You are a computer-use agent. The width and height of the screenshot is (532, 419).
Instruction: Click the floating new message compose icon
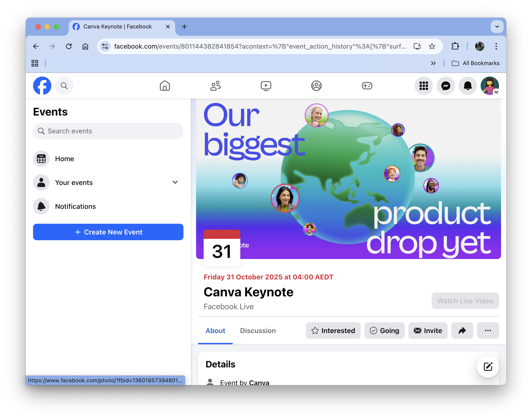point(488,367)
